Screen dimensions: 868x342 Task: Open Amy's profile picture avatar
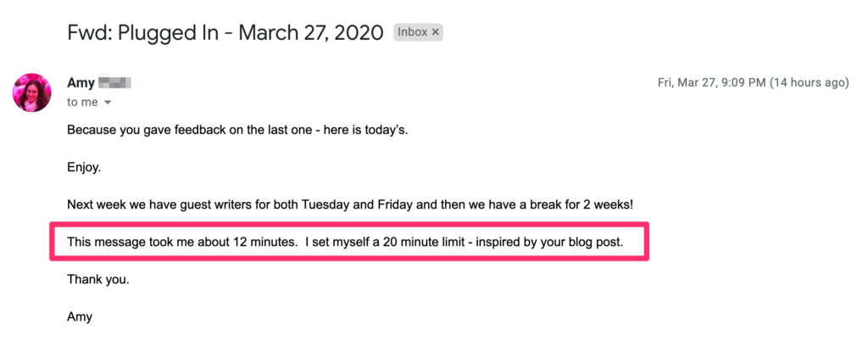pyautogui.click(x=32, y=93)
